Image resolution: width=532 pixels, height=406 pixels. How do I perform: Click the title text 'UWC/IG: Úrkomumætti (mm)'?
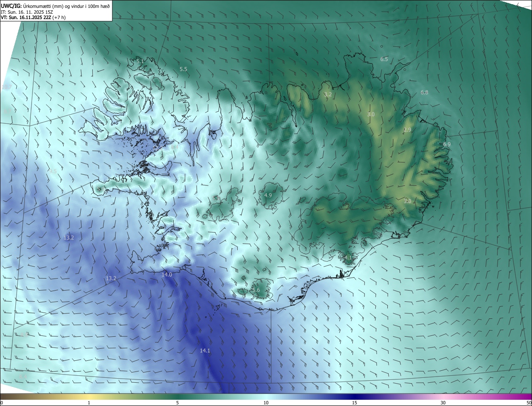point(33,6)
